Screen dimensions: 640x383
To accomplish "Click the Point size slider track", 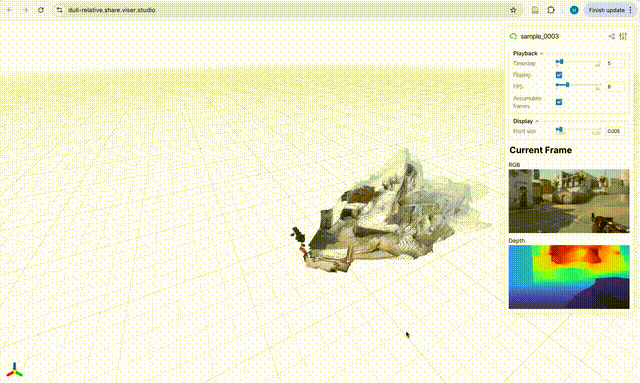I will click(x=578, y=129).
